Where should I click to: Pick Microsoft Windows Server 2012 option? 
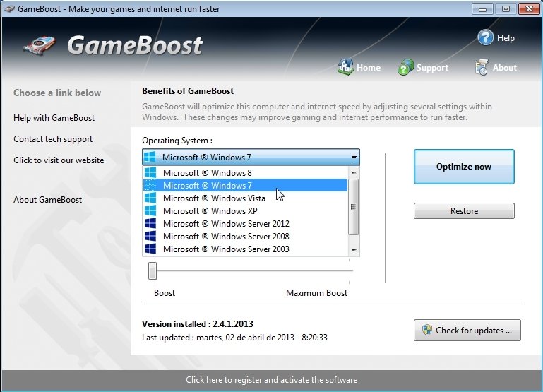[245, 223]
